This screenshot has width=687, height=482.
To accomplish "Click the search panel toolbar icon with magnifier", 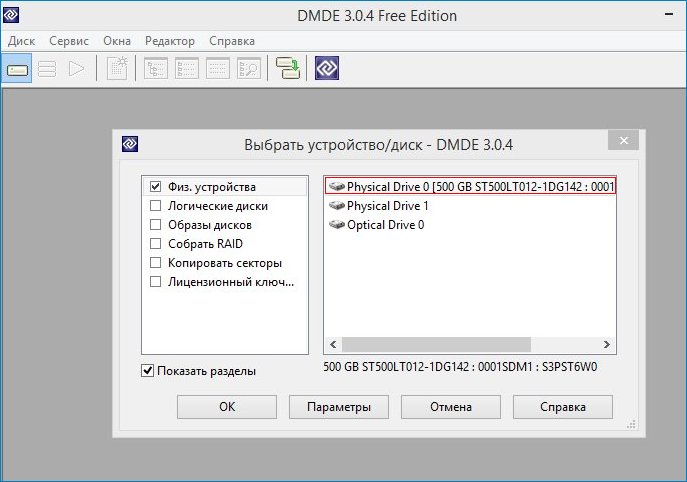I will (249, 68).
